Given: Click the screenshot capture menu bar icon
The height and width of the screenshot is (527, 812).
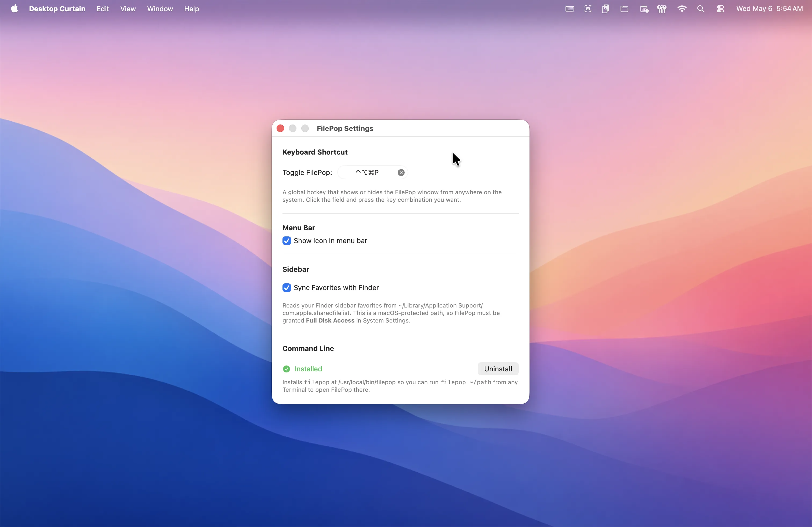Looking at the screenshot, I should coord(588,9).
